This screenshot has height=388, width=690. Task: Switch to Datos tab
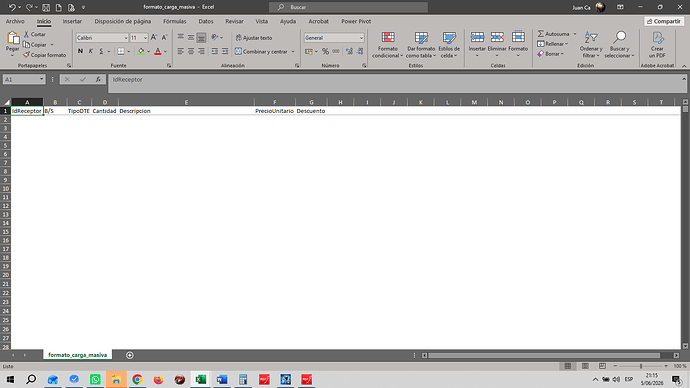pyautogui.click(x=206, y=21)
